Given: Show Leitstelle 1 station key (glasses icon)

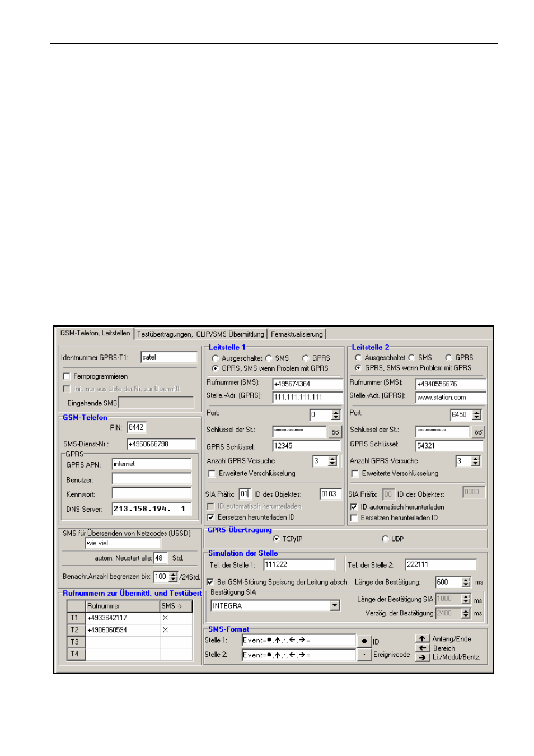Looking at the screenshot, I should [335, 432].
